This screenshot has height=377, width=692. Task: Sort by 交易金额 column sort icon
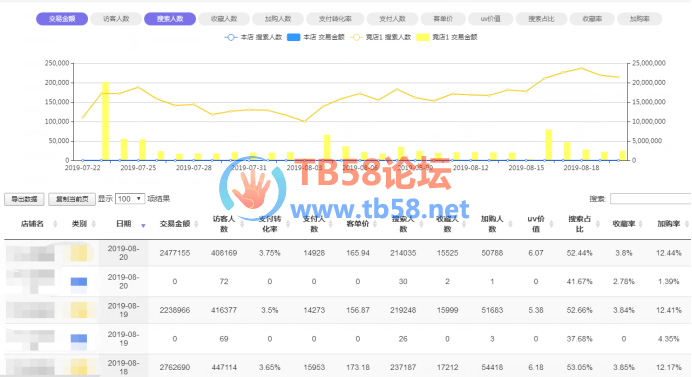pos(196,224)
